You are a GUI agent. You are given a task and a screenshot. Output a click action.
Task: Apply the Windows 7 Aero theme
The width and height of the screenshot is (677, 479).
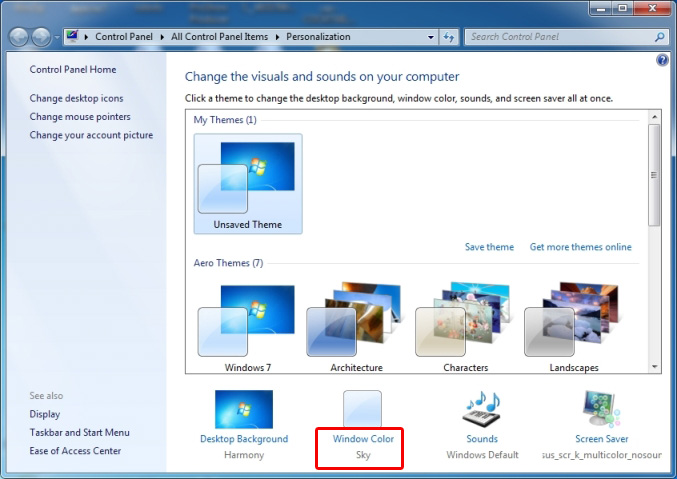coord(248,327)
